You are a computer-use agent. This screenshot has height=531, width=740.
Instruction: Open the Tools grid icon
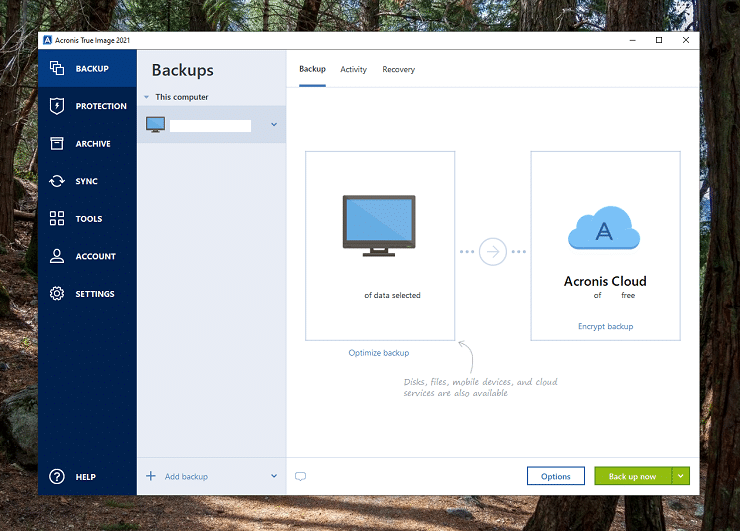point(57,219)
